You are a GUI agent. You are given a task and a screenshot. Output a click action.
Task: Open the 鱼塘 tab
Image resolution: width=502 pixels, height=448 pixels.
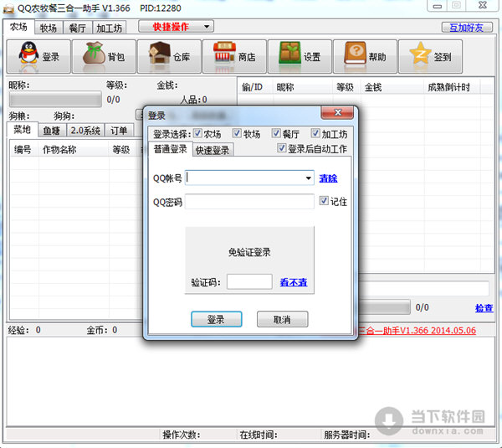[52, 131]
